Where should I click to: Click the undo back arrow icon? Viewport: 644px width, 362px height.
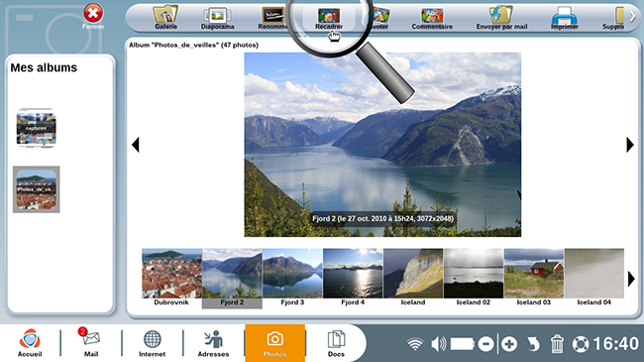(x=533, y=344)
